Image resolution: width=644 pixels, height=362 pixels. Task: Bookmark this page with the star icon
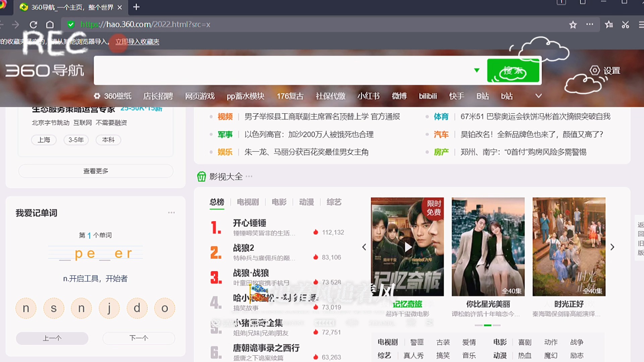click(573, 24)
